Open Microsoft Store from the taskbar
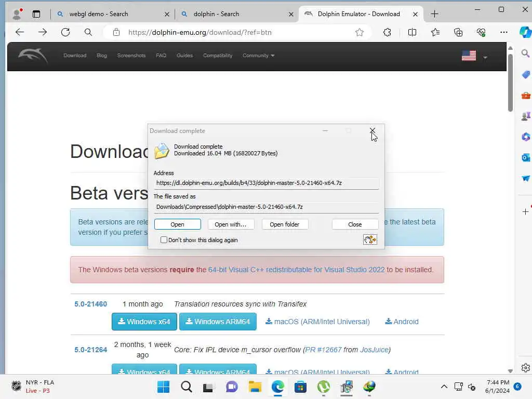Screen dimensions: 532x399 pos(300,387)
